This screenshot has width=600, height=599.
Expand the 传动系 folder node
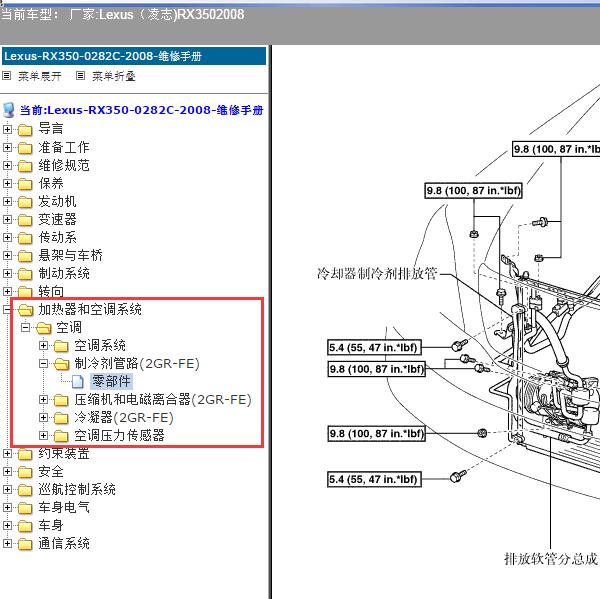pyautogui.click(x=7, y=237)
